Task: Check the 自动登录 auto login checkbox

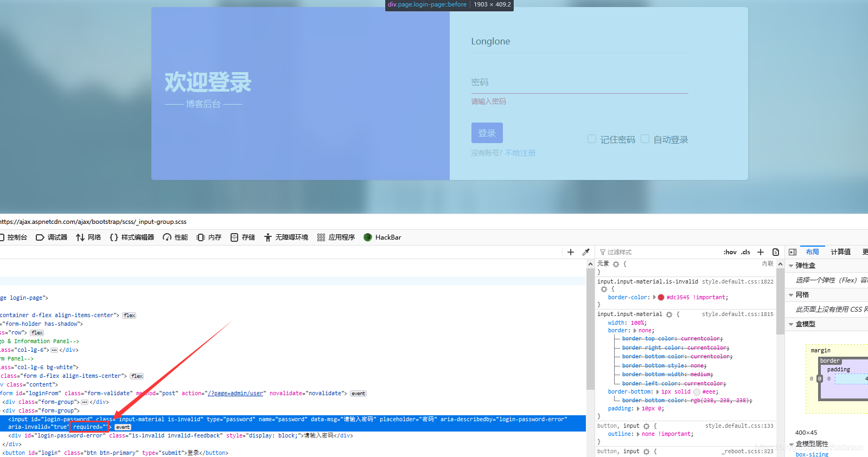Action: point(645,139)
